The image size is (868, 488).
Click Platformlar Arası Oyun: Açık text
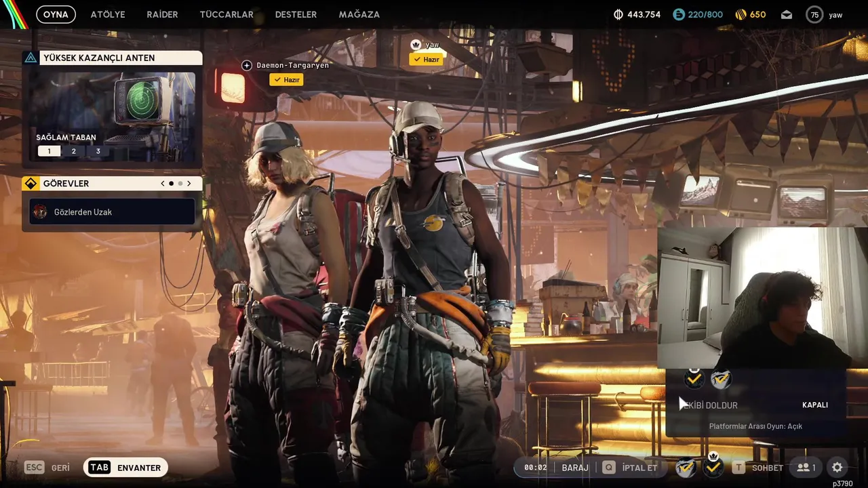point(755,426)
